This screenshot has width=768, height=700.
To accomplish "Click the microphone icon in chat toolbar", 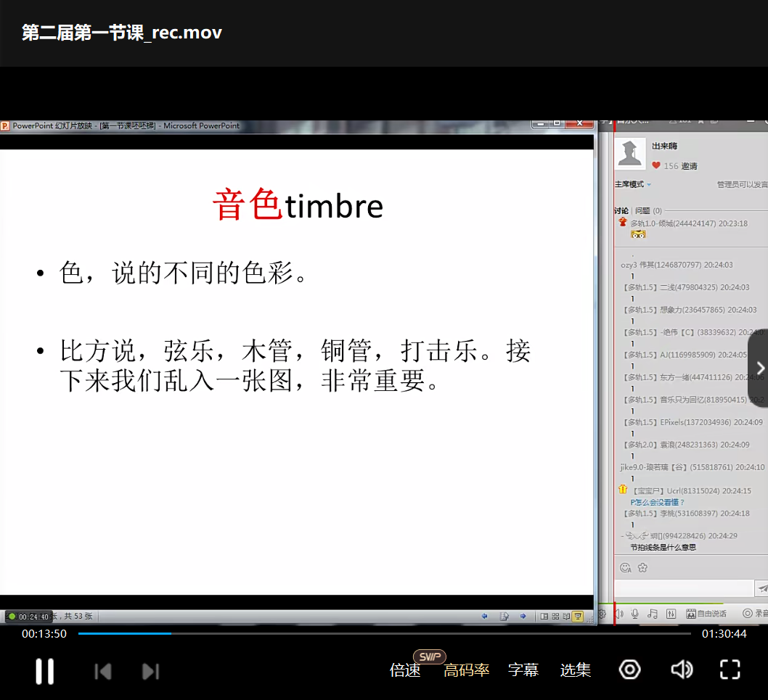I will coord(635,614).
